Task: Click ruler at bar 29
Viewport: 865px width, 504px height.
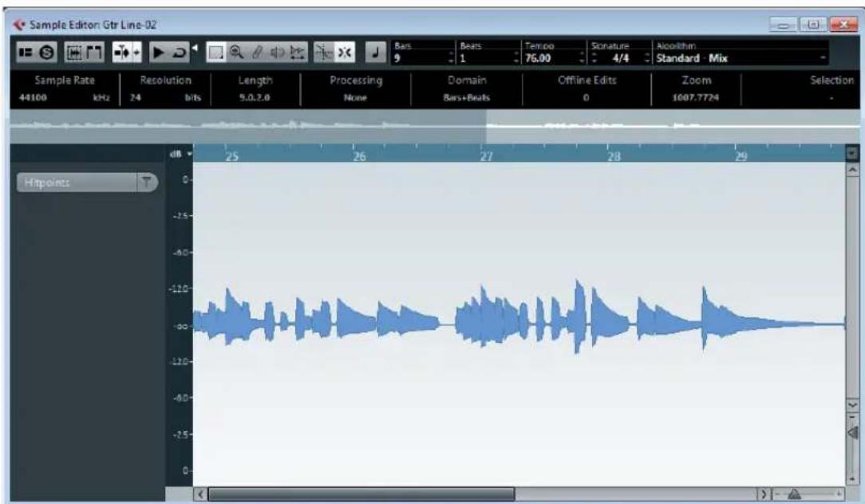Action: [x=741, y=156]
